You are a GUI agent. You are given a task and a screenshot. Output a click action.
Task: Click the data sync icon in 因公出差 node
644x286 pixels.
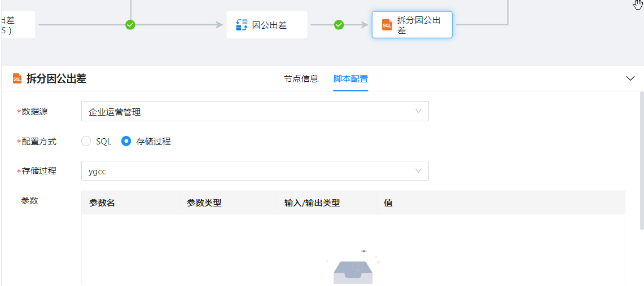[242, 25]
